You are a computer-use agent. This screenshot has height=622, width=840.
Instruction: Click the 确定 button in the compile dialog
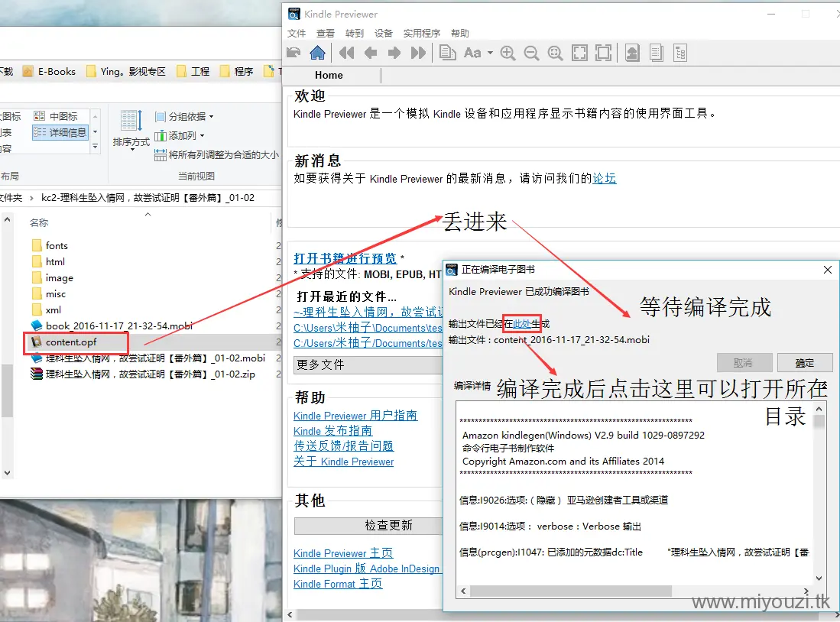tap(805, 363)
